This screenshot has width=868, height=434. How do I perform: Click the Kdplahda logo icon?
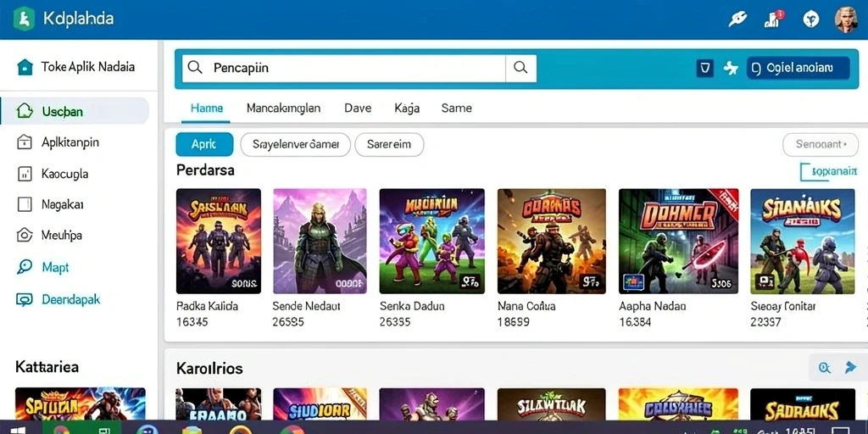pyautogui.click(x=24, y=19)
